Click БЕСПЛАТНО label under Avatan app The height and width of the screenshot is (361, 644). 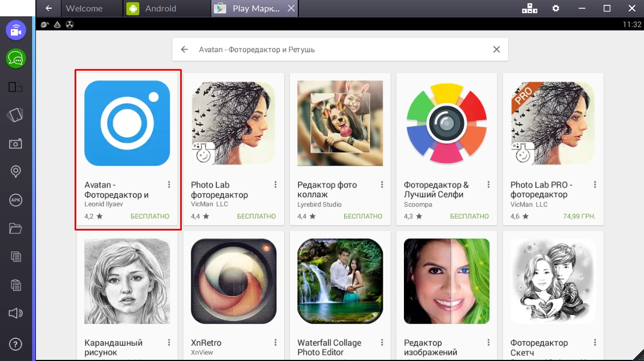[x=150, y=216]
